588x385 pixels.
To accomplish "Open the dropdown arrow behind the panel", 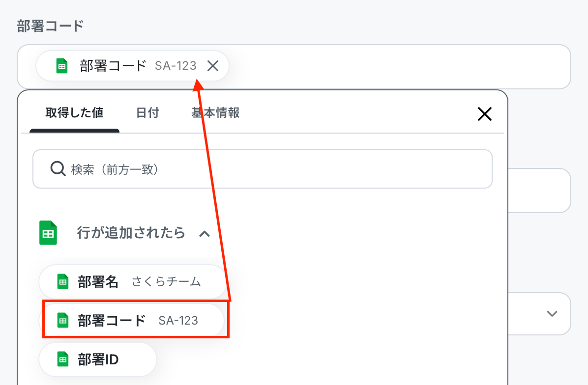I will point(552,314).
